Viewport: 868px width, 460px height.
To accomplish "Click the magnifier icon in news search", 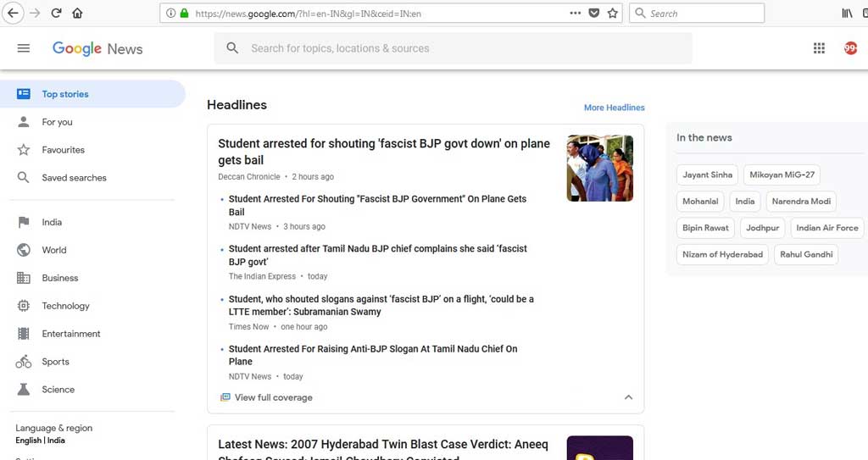I will [232, 48].
